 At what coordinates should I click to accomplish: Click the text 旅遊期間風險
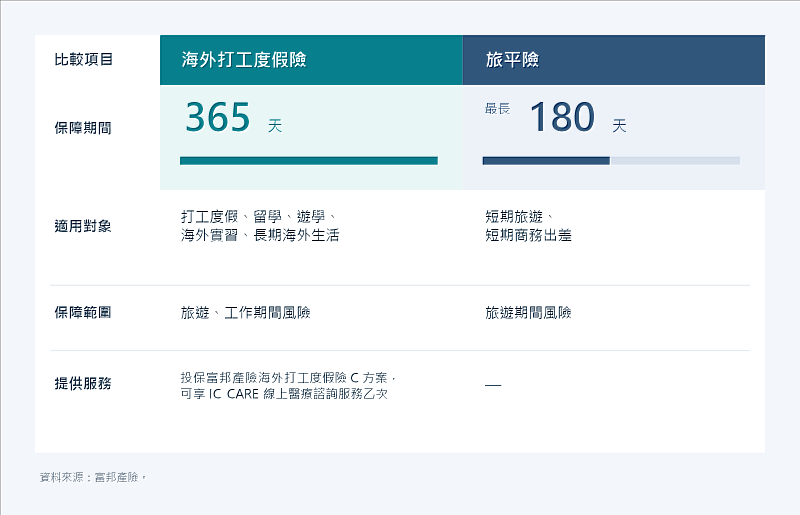[x=528, y=312]
